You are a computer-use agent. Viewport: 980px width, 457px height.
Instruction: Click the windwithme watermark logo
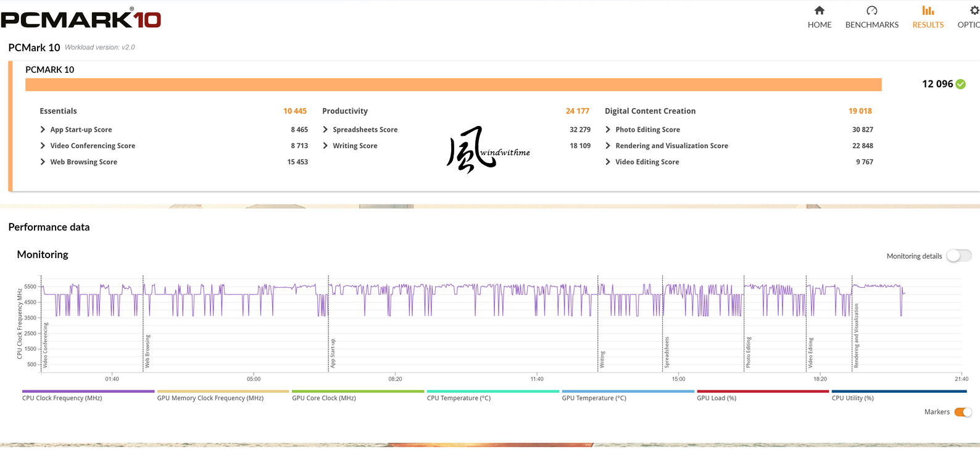coord(488,150)
